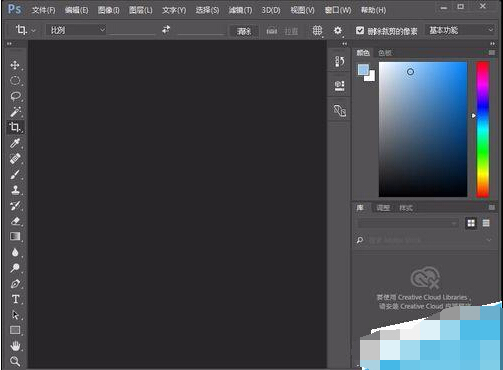The image size is (503, 370).
Task: Open the Edit menu
Action: 76,10
